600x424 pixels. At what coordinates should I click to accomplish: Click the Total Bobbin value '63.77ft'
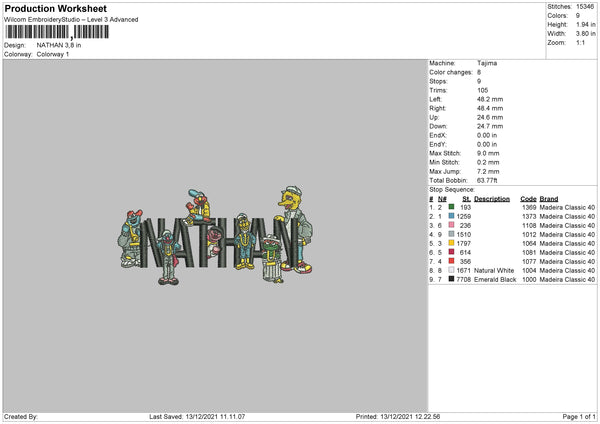coord(487,181)
